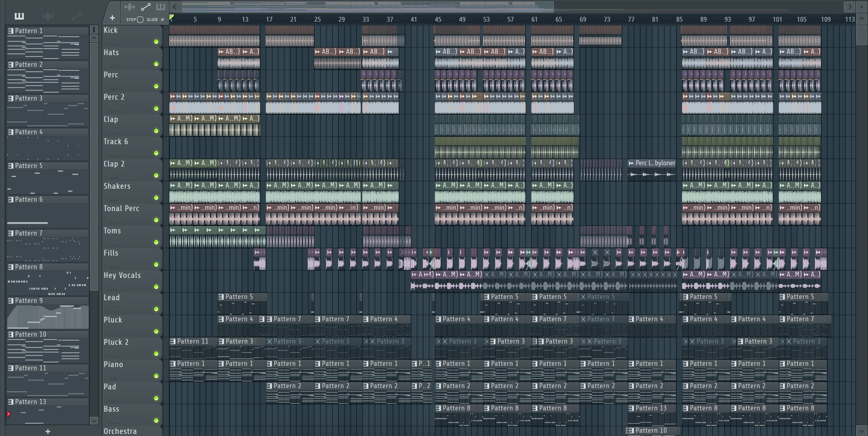The width and height of the screenshot is (868, 436).
Task: Select Pattern 7 in the picker list
Action: (x=48, y=233)
